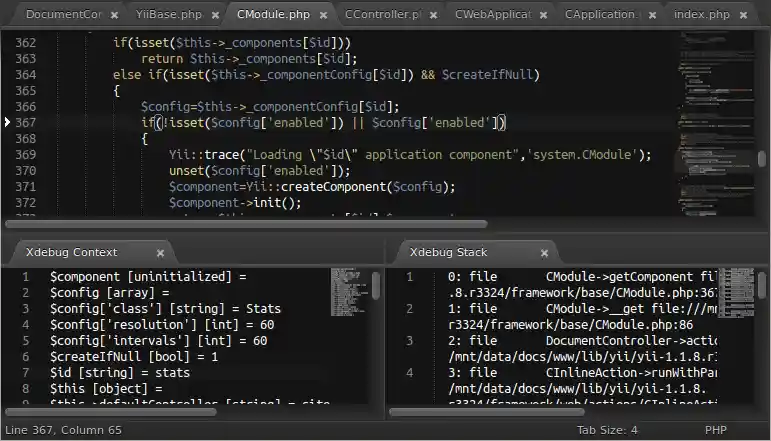Click the Xdebug Stack vertical scrollbar thumb

pyautogui.click(x=762, y=285)
